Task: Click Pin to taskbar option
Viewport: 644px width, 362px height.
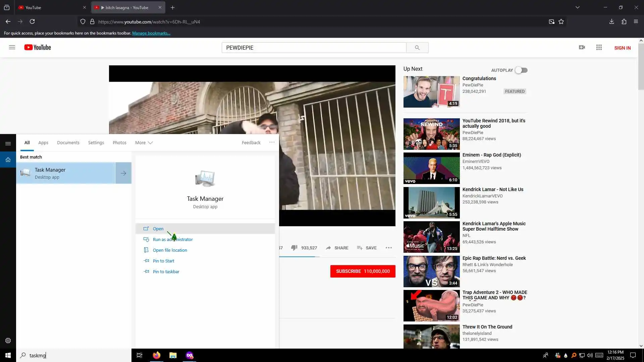Action: tap(166, 271)
